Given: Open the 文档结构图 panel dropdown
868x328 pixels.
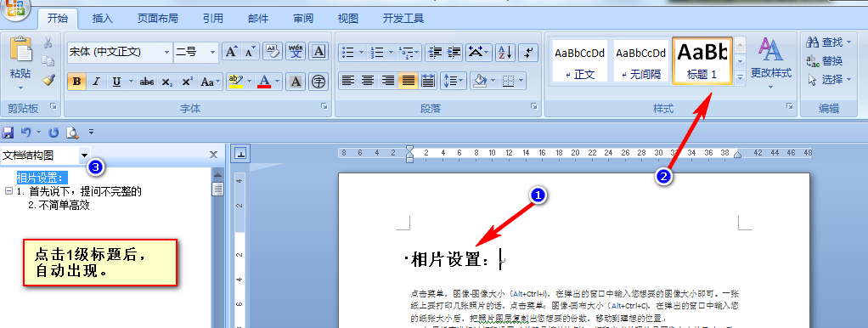Looking at the screenshot, I should (x=84, y=156).
